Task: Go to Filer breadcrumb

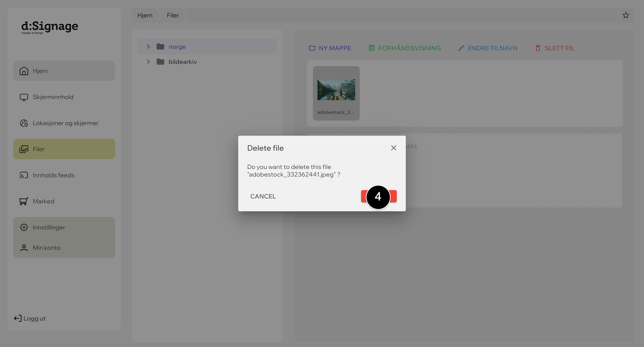Action: [x=173, y=15]
